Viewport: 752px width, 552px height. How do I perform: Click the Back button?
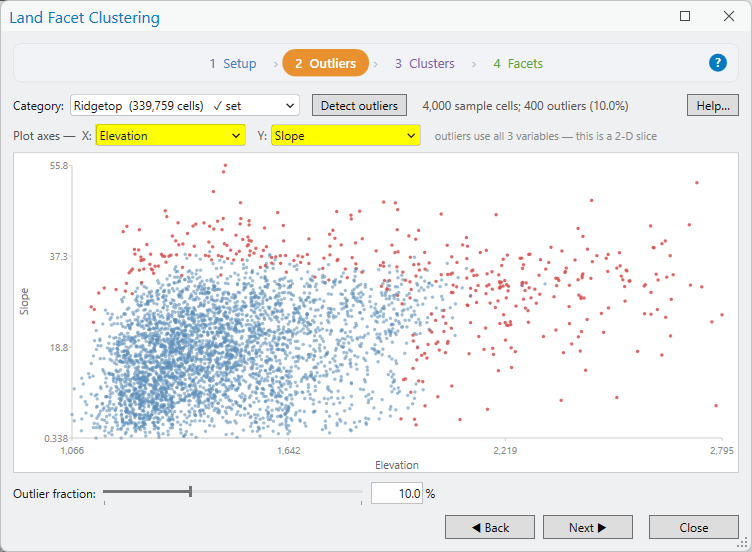click(490, 528)
